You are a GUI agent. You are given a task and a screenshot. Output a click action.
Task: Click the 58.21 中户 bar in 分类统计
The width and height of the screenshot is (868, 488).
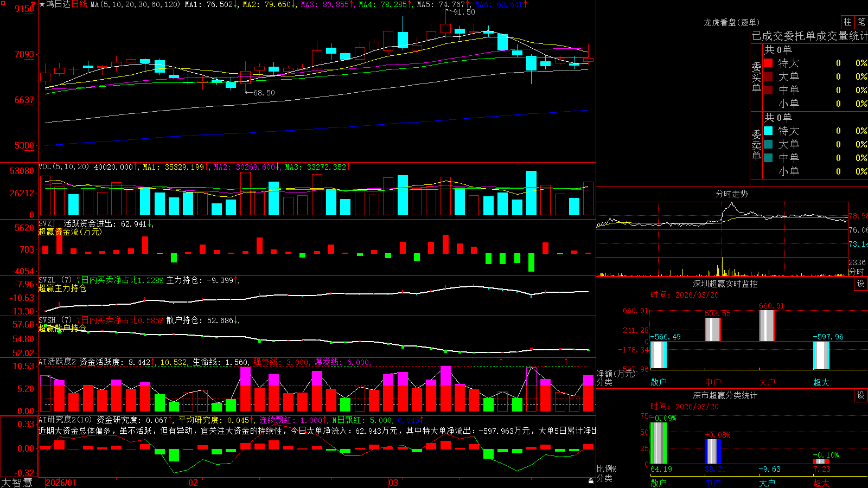(713, 451)
